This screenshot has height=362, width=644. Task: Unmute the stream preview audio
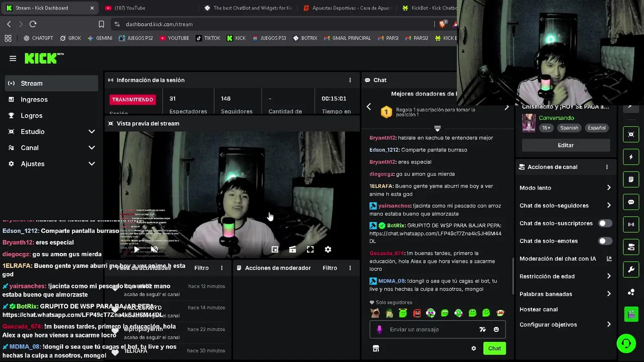154,249
